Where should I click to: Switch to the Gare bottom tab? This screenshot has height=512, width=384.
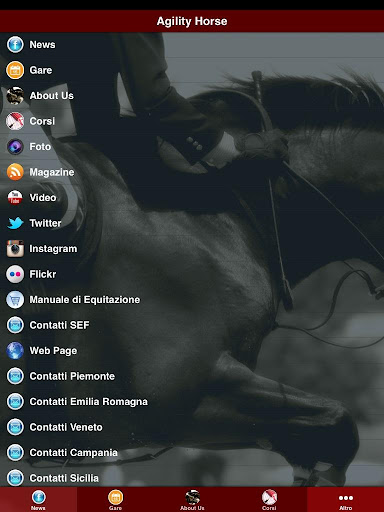point(115,499)
